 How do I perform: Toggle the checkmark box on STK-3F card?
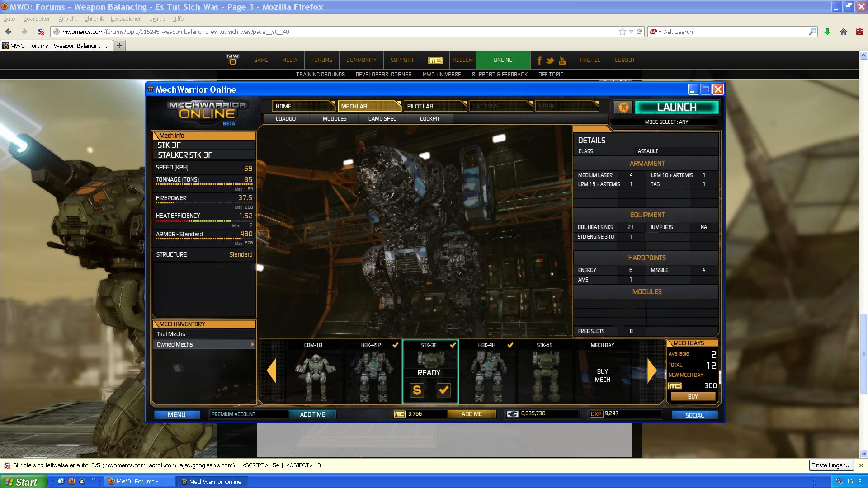[x=443, y=390]
